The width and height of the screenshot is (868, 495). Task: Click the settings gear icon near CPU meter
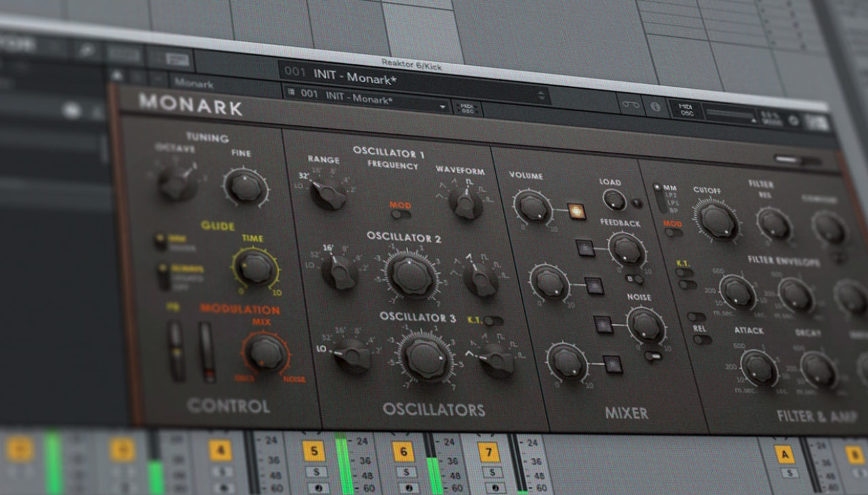click(x=793, y=119)
